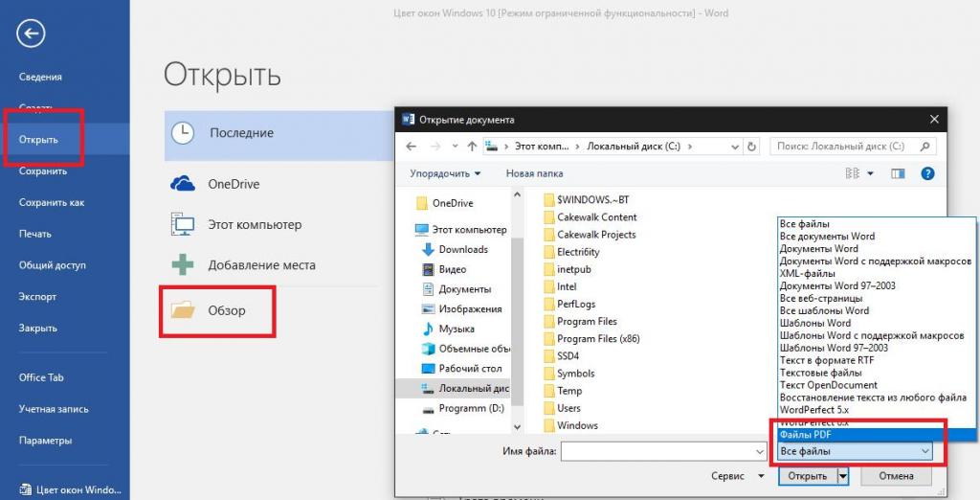Select the Electri6ity folder
The height and width of the screenshot is (500, 980).
(x=571, y=252)
